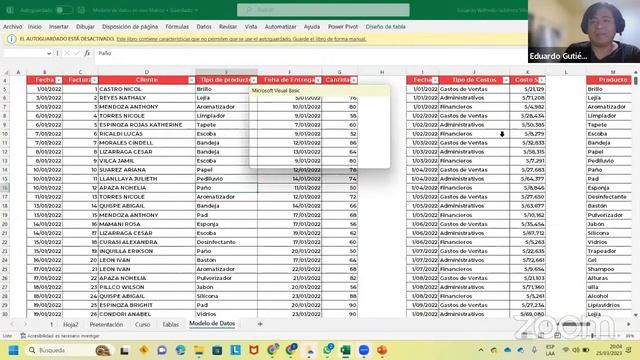Viewport: 640px width, 360px height.
Task: Click the info icon in the autosave warning bar
Action: (x=11, y=39)
